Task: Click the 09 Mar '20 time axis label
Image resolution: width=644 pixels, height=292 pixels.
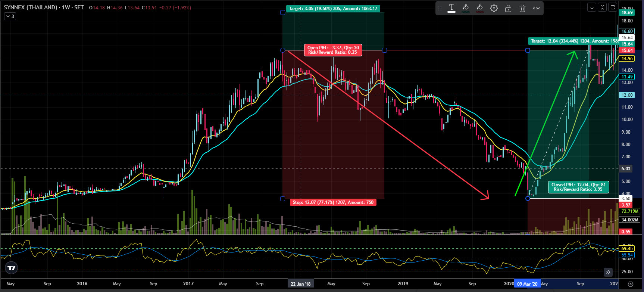Action: 527,284
